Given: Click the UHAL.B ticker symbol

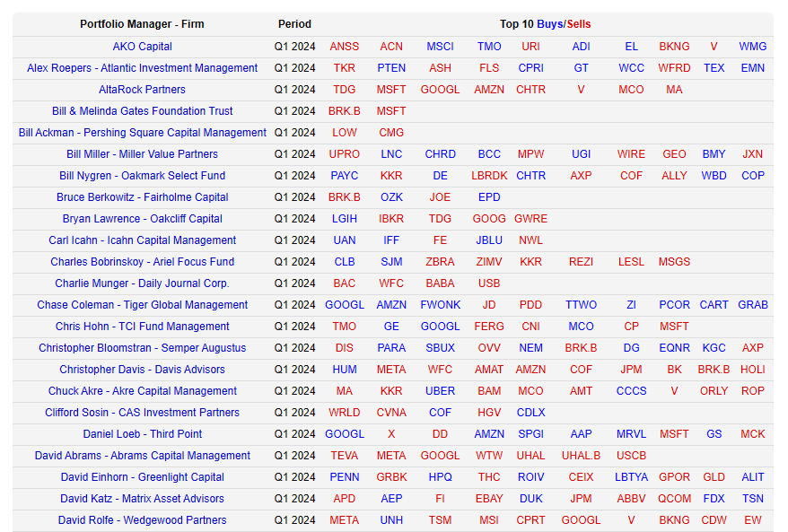Looking at the screenshot, I should [581, 456].
